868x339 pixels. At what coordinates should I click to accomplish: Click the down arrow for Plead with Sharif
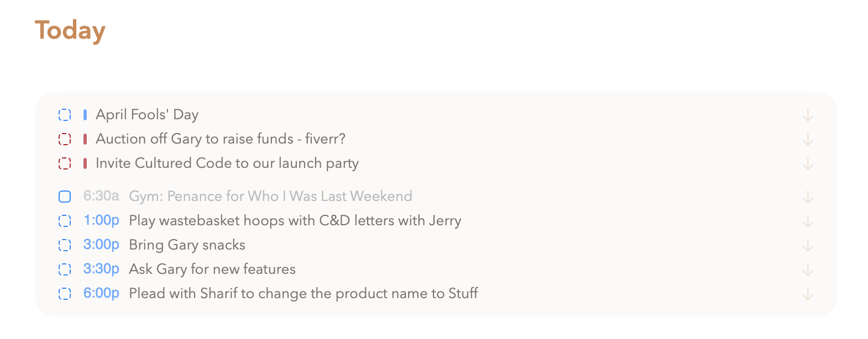point(808,294)
